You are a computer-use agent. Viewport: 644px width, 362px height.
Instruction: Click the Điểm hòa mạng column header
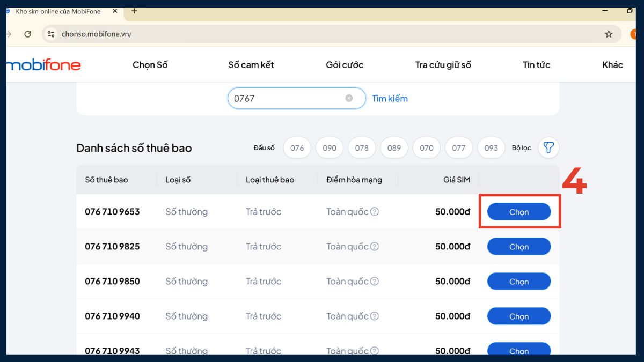point(354,180)
